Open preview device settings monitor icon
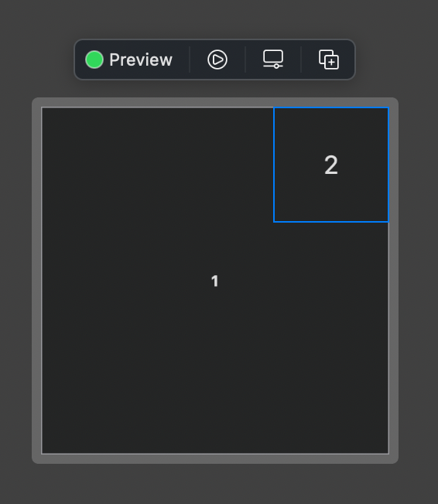 pos(273,60)
